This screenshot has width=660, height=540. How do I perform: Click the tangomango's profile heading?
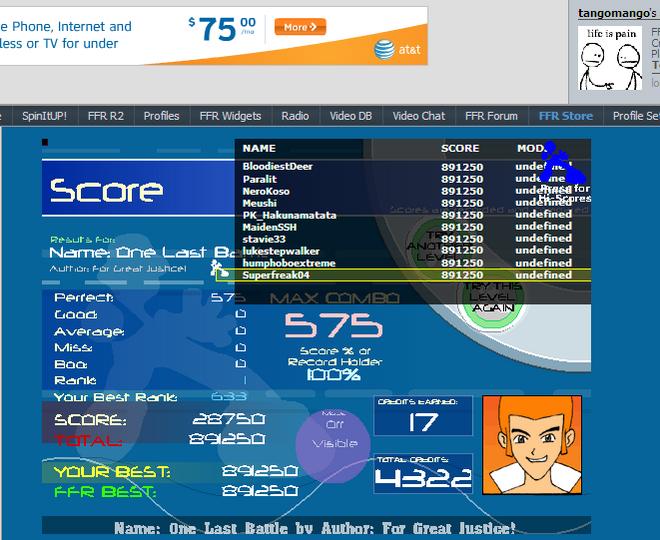617,13
